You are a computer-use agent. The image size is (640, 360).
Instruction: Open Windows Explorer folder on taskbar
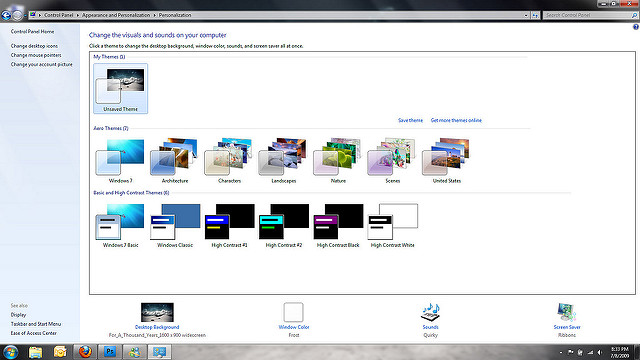point(36,351)
